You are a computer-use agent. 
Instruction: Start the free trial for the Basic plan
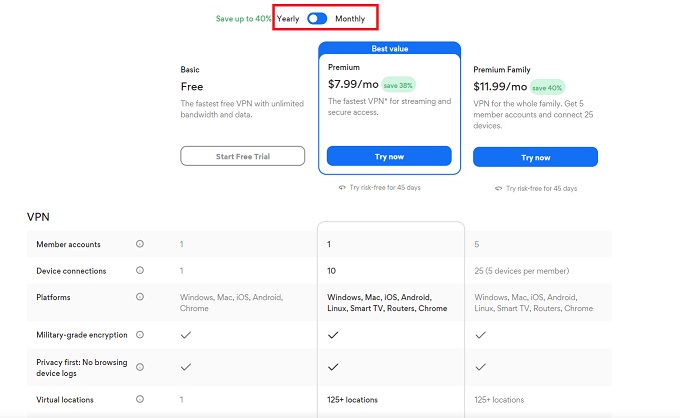click(241, 155)
